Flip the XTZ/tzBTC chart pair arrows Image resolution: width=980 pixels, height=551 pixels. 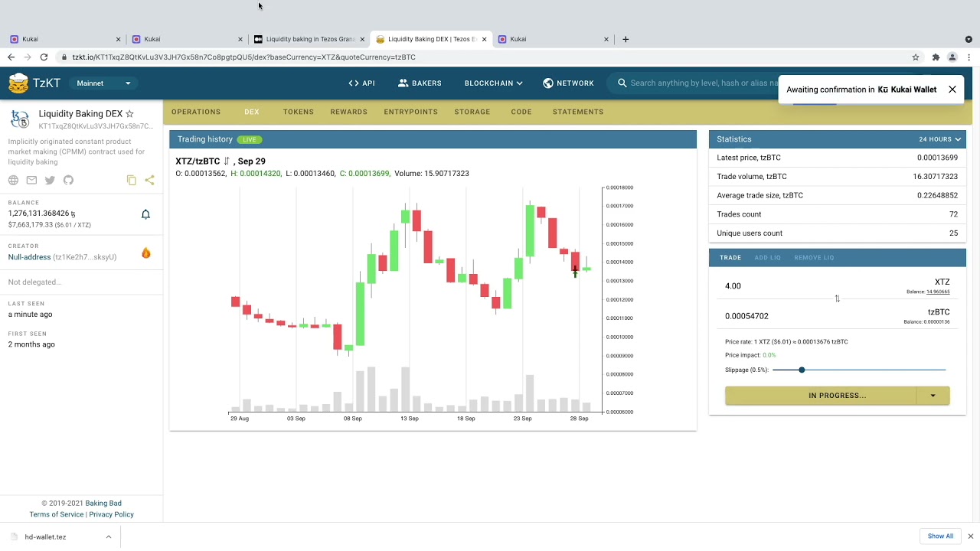pos(227,161)
